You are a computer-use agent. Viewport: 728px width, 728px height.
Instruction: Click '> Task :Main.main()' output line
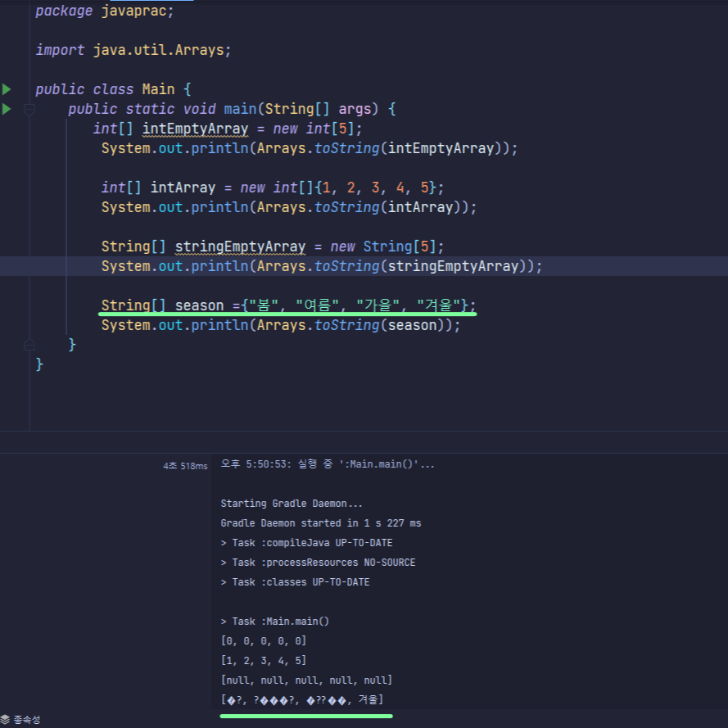(x=275, y=622)
